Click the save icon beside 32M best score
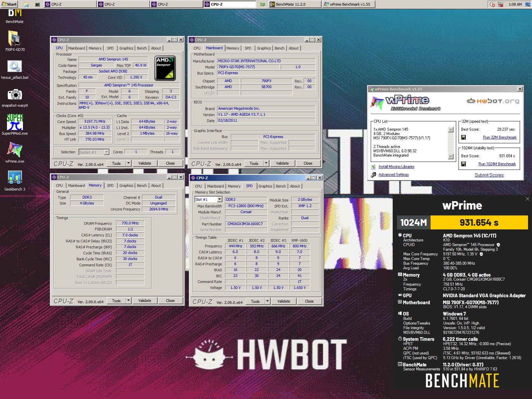Screen dimensions: 532x399 (464, 137)
